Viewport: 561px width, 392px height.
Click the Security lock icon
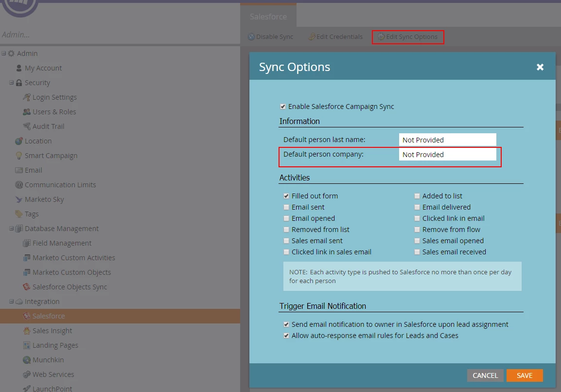point(19,83)
